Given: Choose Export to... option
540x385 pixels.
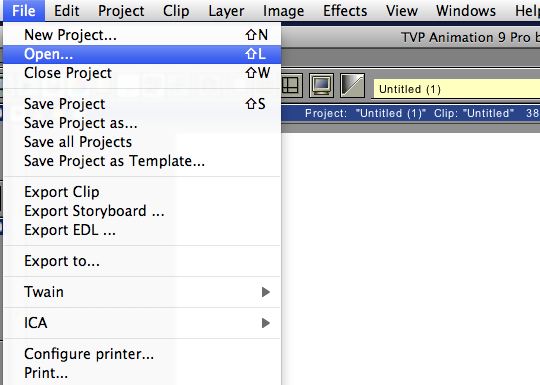Looking at the screenshot, I should [142, 261].
